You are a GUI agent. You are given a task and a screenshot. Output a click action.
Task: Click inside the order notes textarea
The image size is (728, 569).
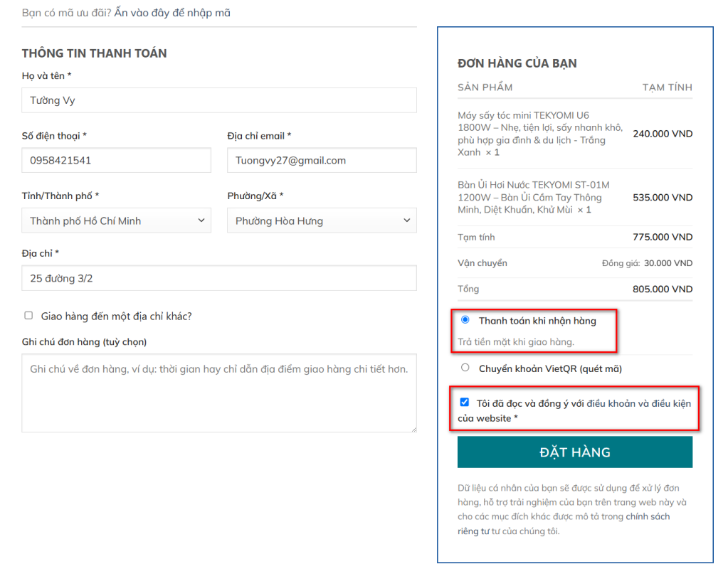click(x=219, y=393)
